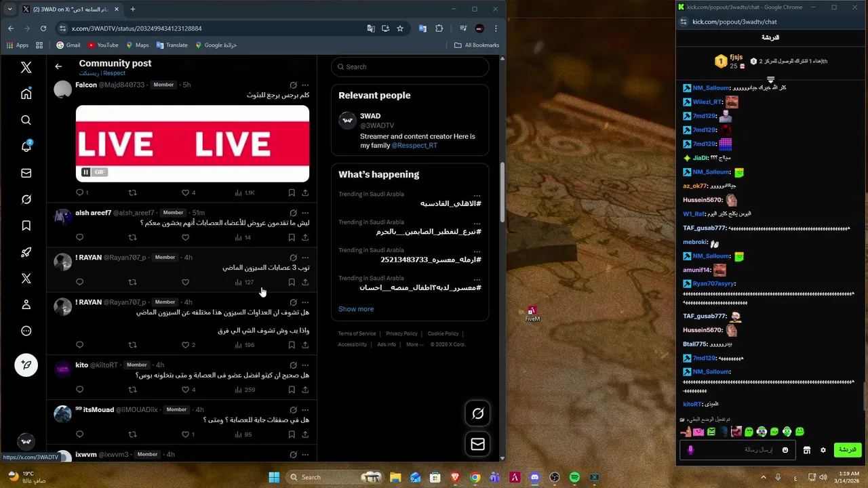The image size is (868, 488).
Task: Open @Resspect_RT link in bio
Action: tap(414, 146)
